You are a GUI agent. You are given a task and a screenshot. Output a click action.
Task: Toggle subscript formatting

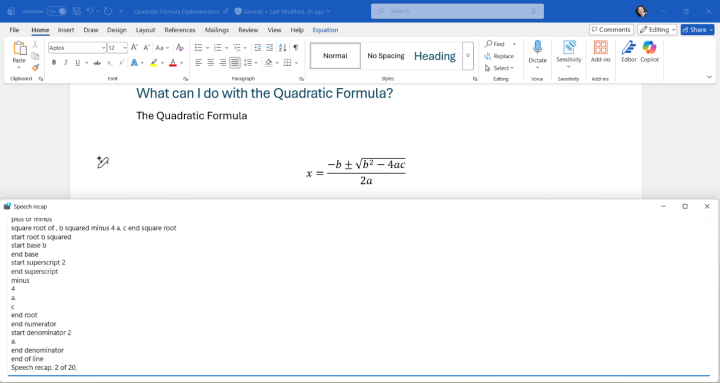tap(110, 63)
